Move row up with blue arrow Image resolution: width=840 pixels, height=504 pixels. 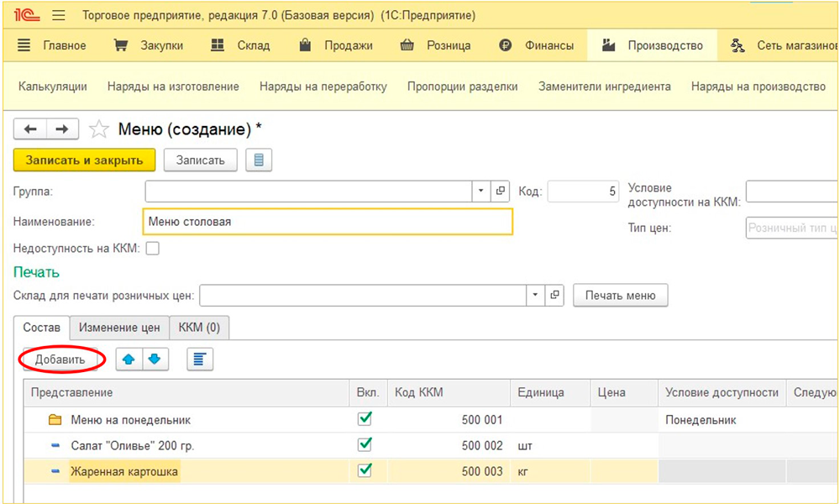click(x=129, y=360)
